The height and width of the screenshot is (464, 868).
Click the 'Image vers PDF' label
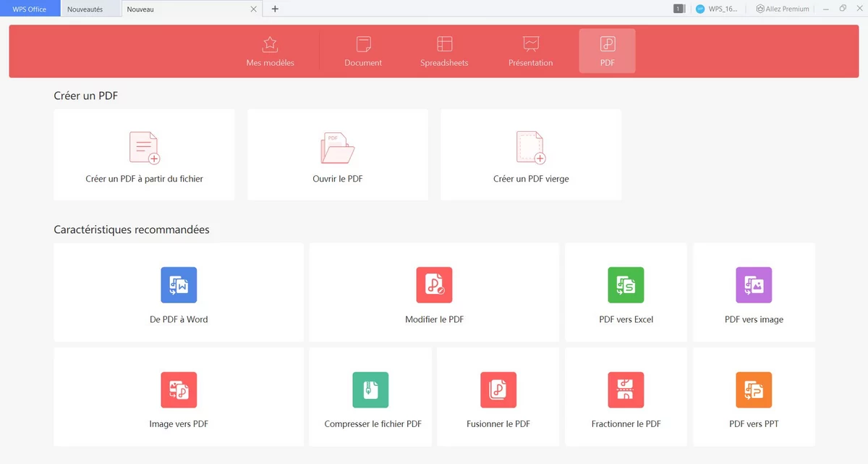click(179, 424)
